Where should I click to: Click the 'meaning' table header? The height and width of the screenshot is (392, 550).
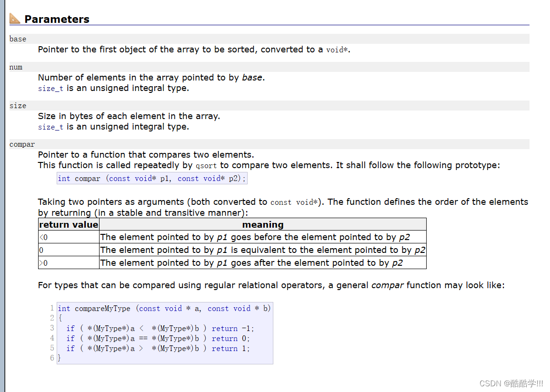(263, 225)
